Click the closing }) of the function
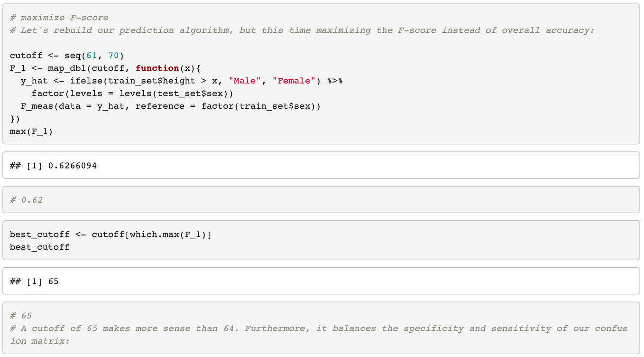Viewport: 644px width, 357px height. 15,119
